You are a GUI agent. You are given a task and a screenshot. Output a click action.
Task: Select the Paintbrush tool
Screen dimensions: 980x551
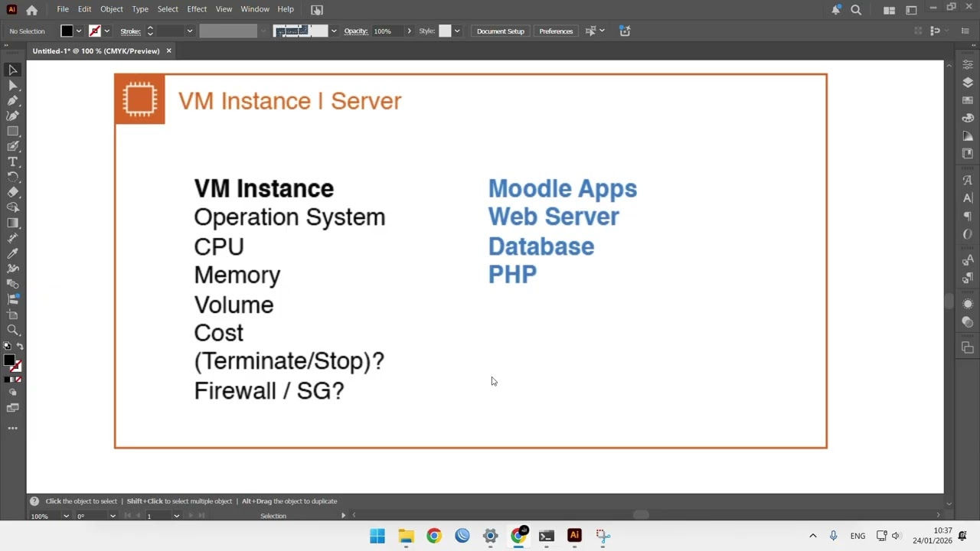(13, 146)
